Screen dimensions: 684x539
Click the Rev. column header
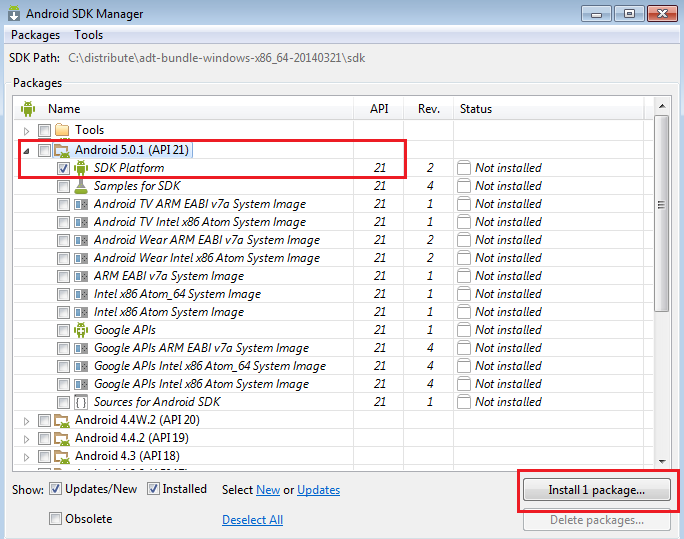(x=429, y=109)
